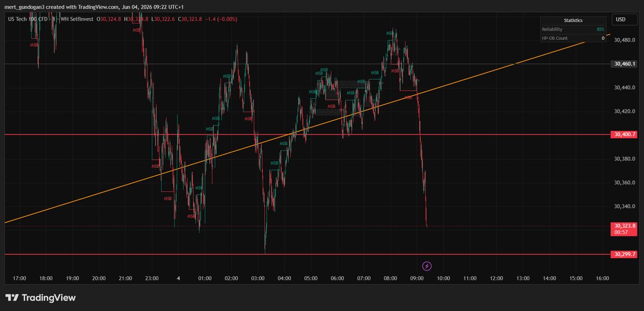
Task: Click the purple lightning bolt event icon
Action: [x=427, y=266]
